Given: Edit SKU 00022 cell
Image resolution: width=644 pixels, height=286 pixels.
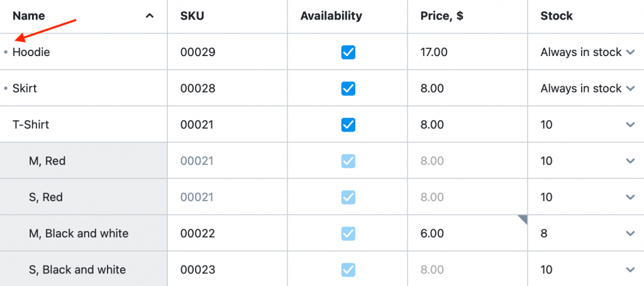Looking at the screenshot, I should (227, 233).
